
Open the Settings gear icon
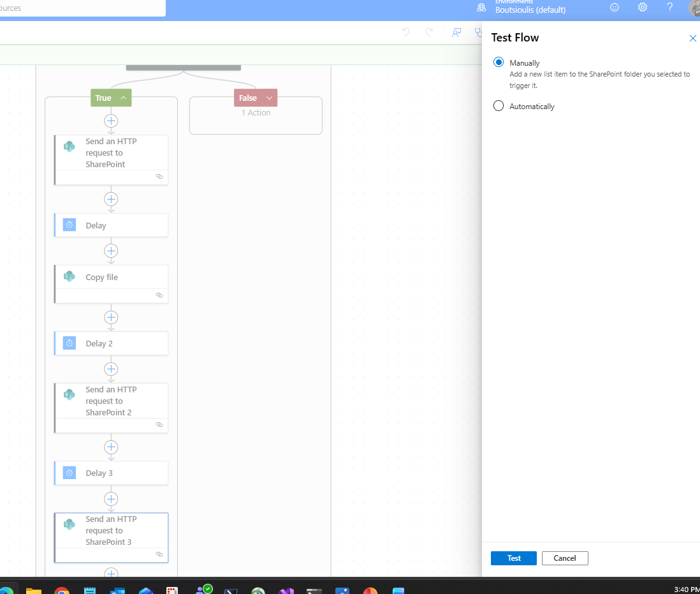pos(642,8)
